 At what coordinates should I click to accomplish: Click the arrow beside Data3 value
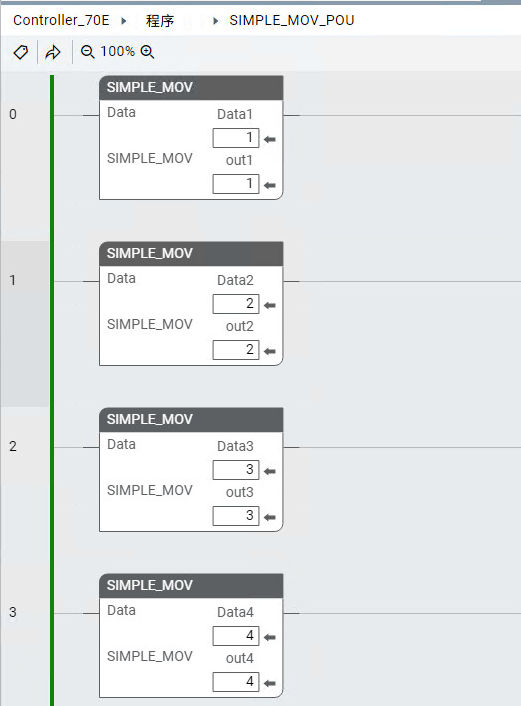click(x=270, y=471)
